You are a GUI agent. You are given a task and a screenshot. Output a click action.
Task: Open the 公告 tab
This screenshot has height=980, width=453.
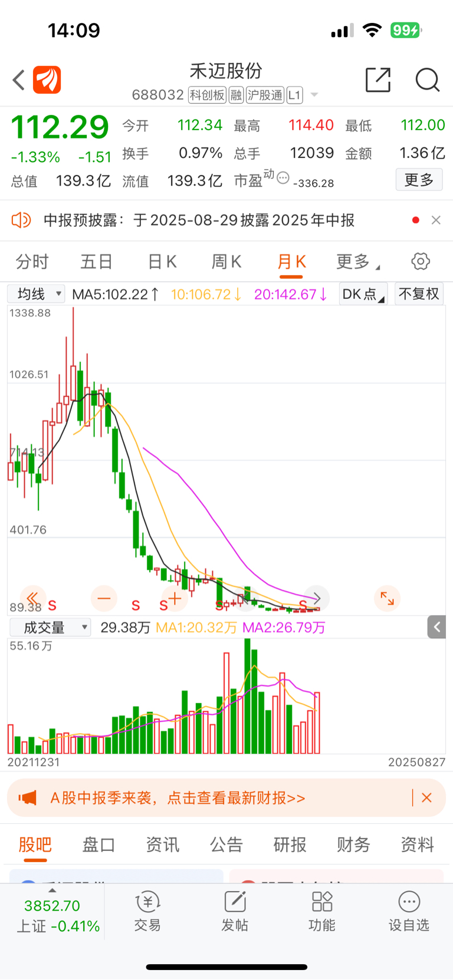tap(226, 844)
